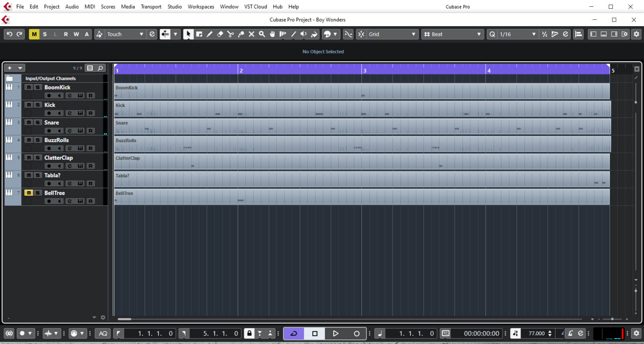Screen dimensions: 644x344
Task: Toggle global Mute state M button
Action: point(34,34)
